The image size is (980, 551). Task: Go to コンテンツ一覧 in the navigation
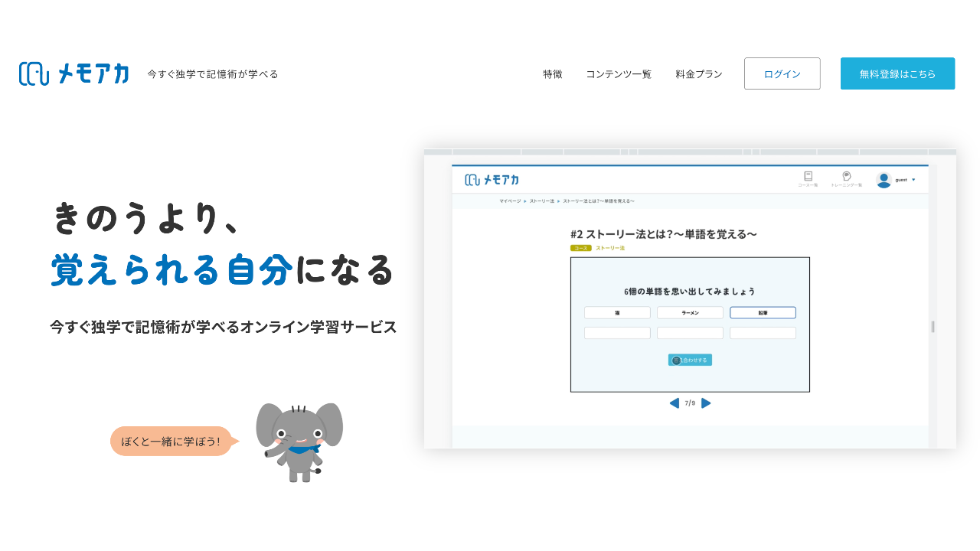click(x=619, y=74)
